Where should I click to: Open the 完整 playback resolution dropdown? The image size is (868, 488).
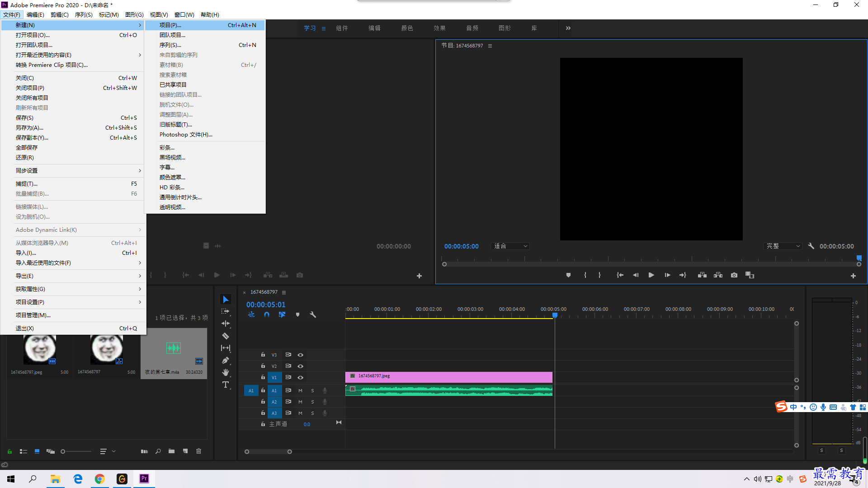783,246
